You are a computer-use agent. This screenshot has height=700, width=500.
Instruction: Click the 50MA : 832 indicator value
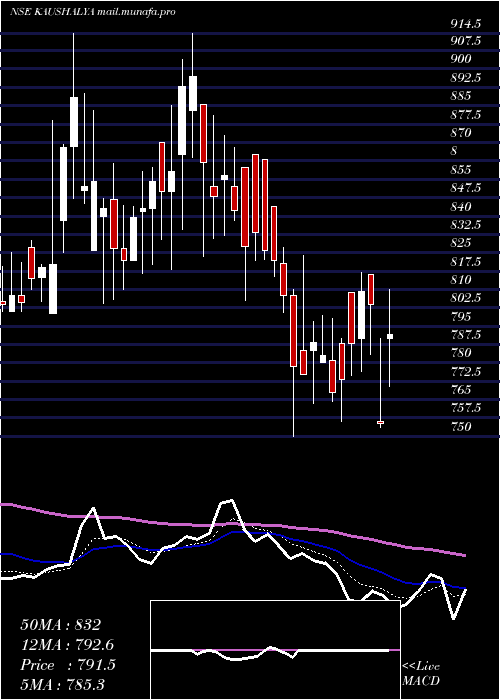pos(61,625)
